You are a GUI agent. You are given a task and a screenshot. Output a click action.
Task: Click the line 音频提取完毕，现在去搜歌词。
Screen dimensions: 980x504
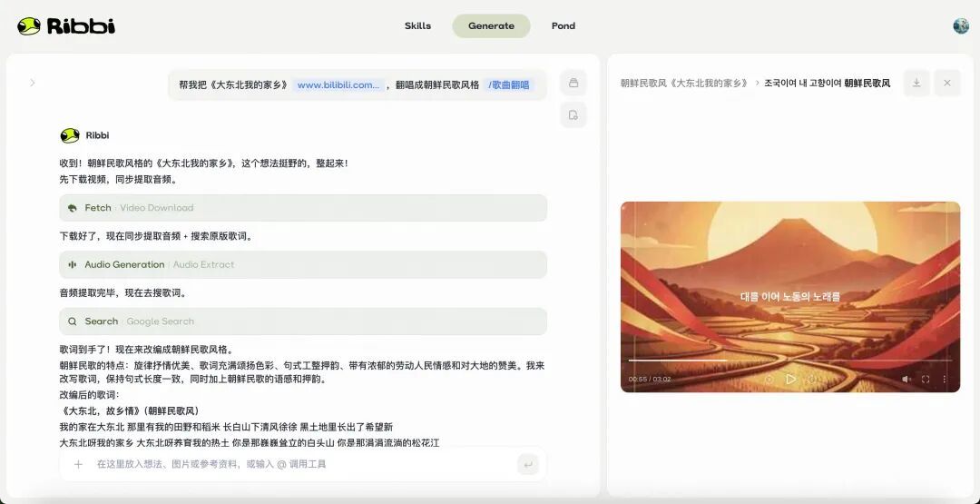123,292
